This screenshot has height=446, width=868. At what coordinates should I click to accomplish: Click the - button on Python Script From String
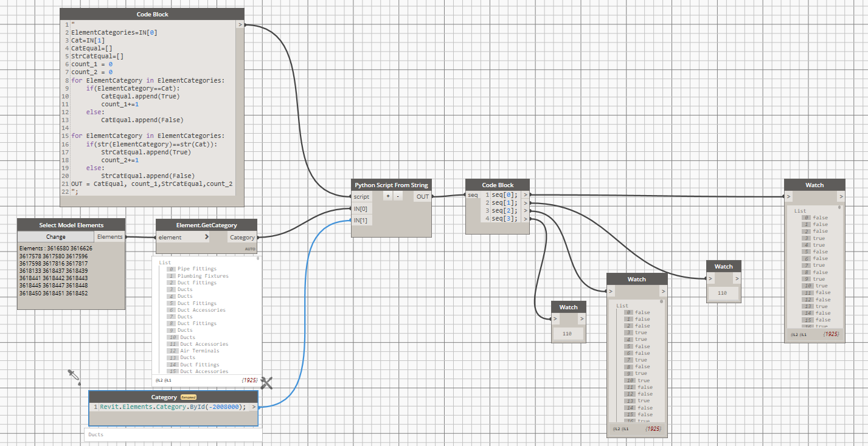coord(398,196)
